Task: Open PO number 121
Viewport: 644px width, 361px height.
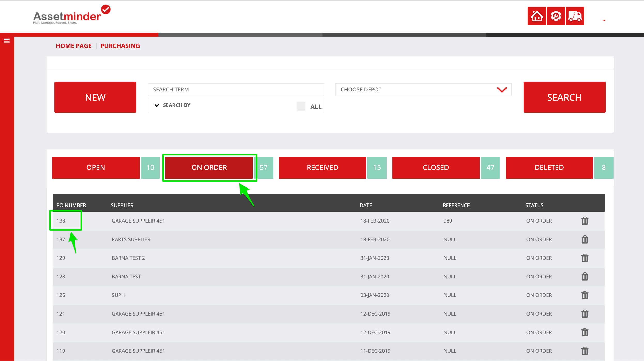Action: point(61,314)
